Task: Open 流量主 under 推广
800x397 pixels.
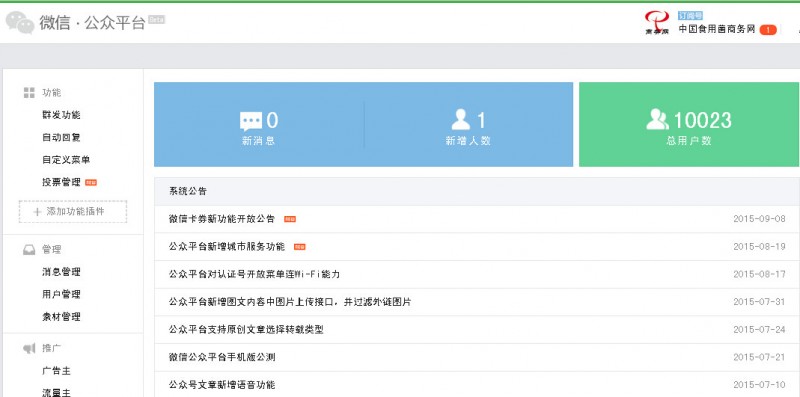Action: pos(56,392)
